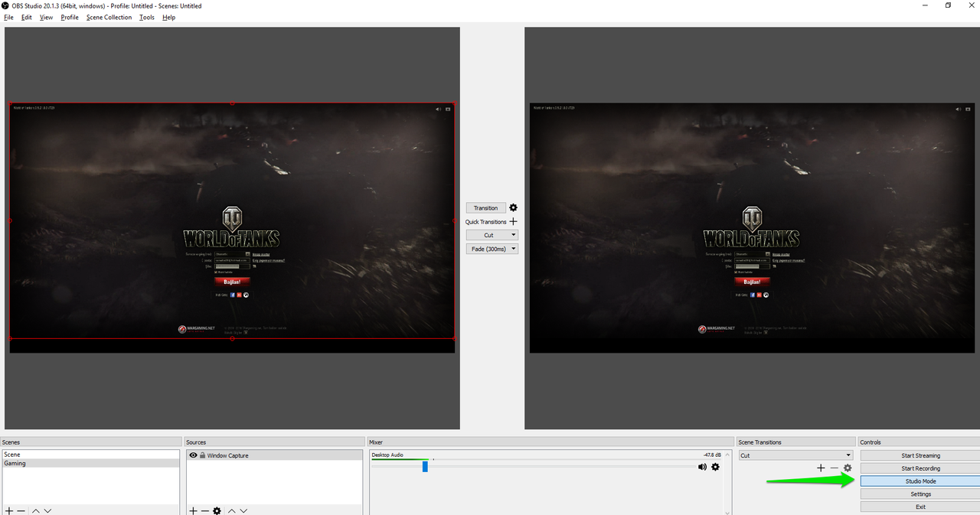Viewport: 980px width, 515px height.
Task: Open the Edit menu
Action: click(27, 17)
